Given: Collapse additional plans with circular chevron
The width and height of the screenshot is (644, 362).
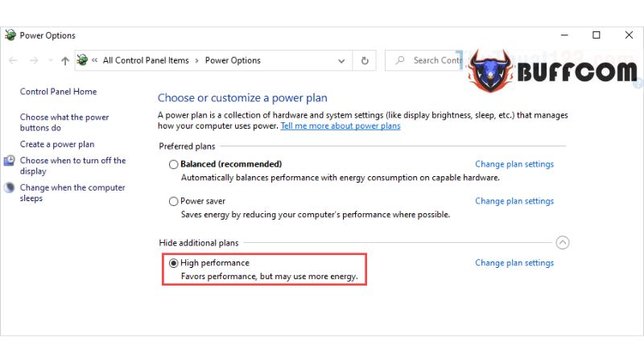Looking at the screenshot, I should [562, 243].
